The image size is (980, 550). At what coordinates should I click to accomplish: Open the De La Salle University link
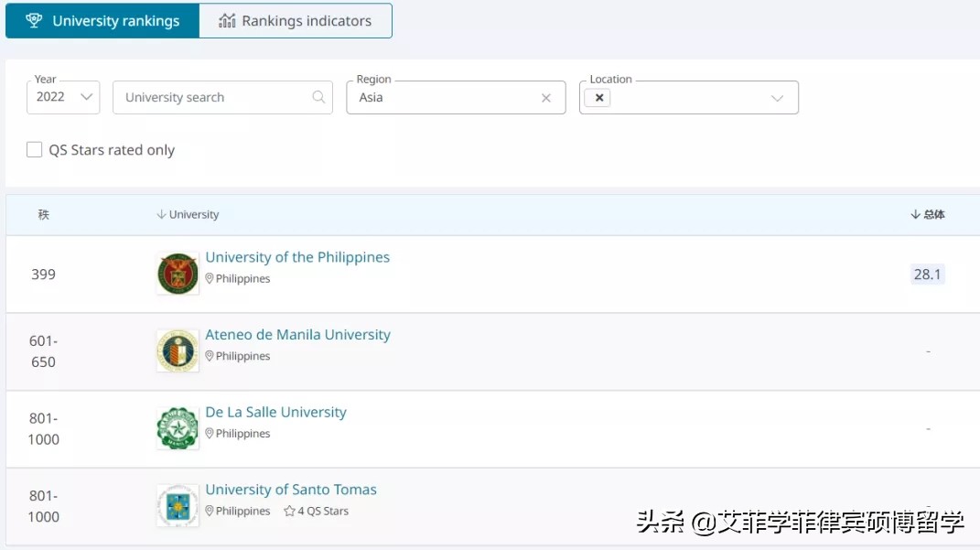click(x=275, y=412)
